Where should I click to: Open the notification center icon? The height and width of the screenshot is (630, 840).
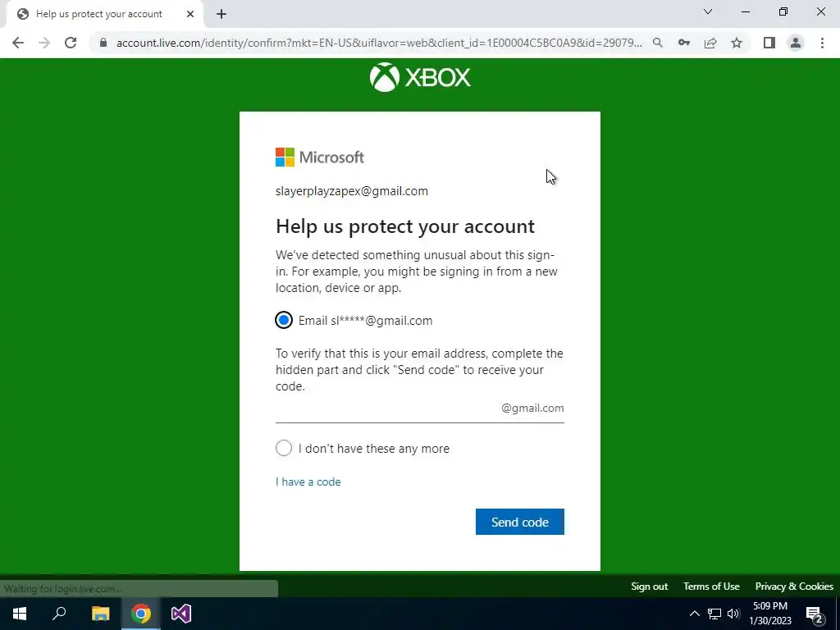[x=815, y=614]
